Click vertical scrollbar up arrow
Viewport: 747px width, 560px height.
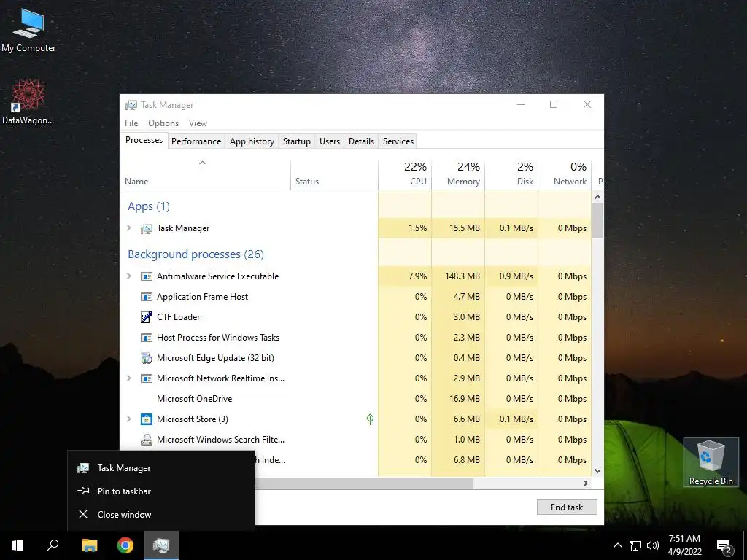pyautogui.click(x=598, y=197)
